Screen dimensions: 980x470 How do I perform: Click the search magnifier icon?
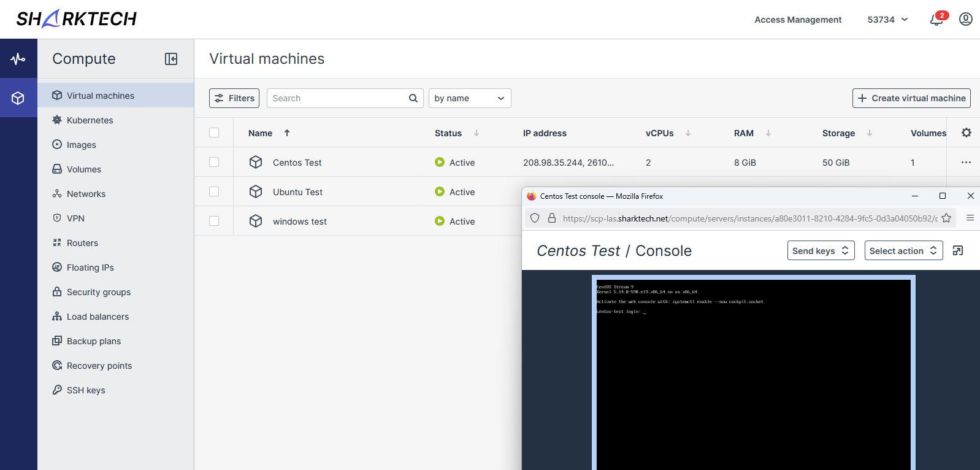click(x=413, y=98)
